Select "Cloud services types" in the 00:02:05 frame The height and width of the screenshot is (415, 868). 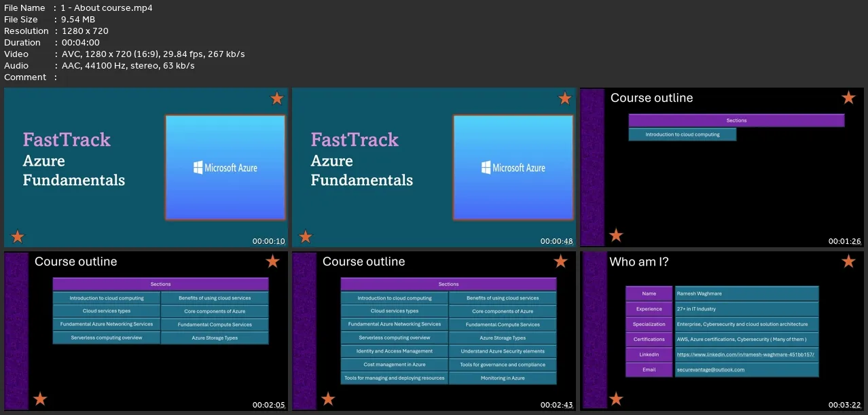point(107,311)
